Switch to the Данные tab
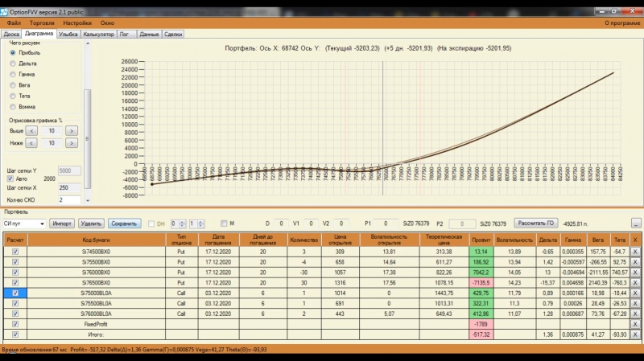Viewport: 644px width, 361px height. [x=149, y=35]
